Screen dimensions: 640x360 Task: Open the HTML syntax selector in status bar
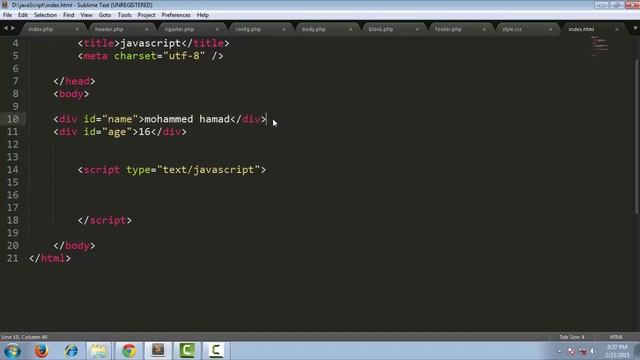tap(616, 337)
